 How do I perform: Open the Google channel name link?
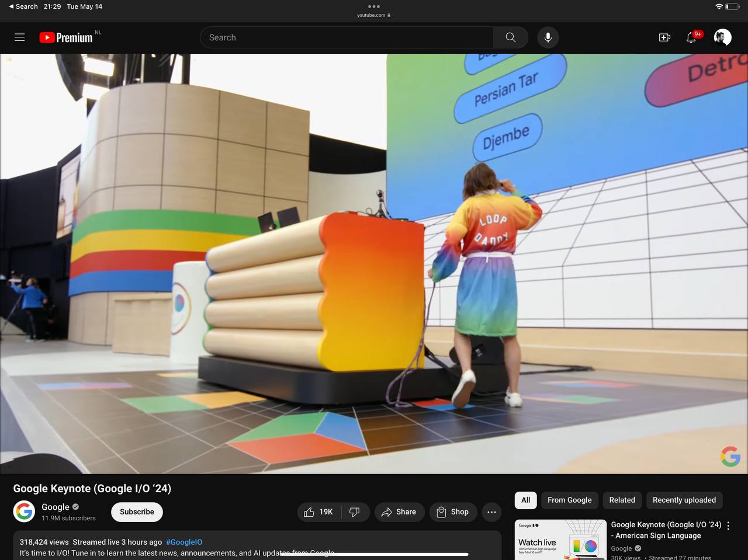(56, 507)
